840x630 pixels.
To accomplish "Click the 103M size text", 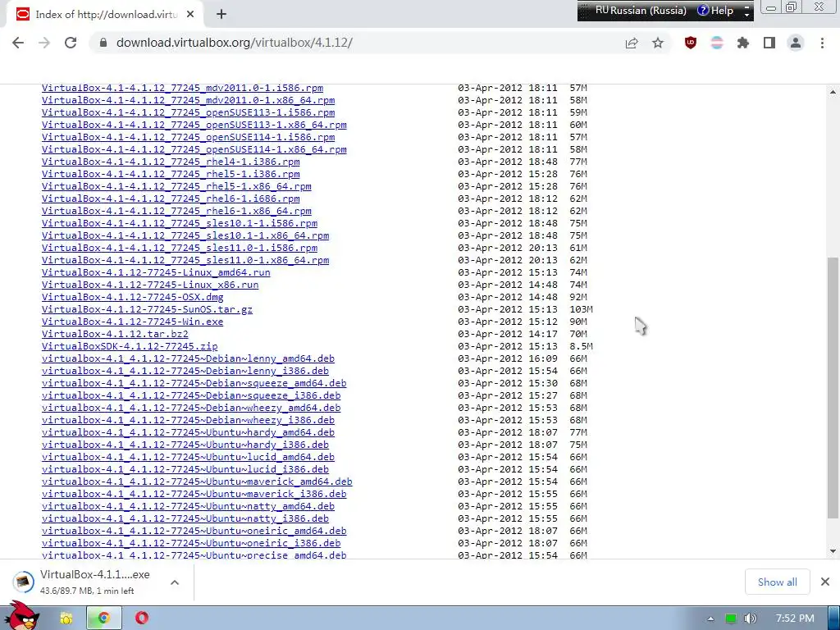I will 582,309.
